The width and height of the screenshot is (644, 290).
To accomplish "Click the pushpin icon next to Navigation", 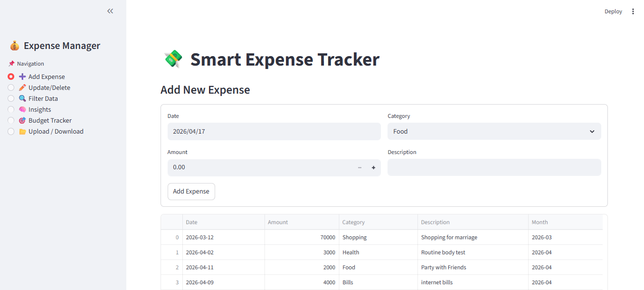I will [11, 64].
